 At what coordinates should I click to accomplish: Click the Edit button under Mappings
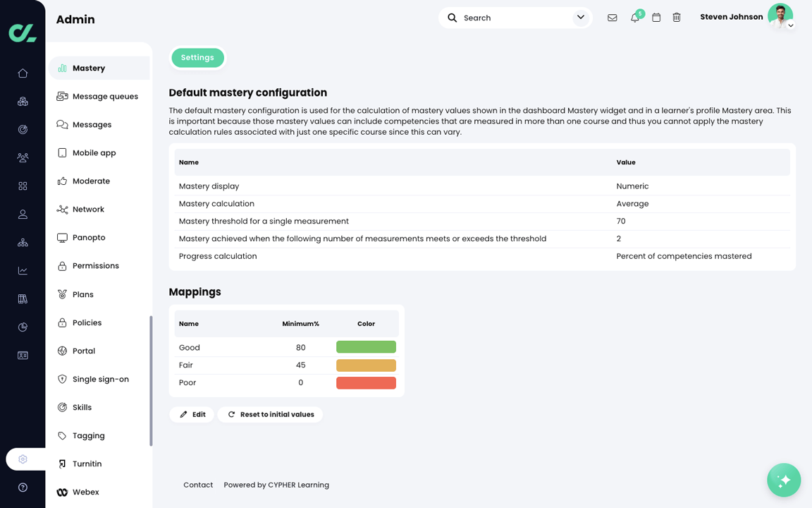pyautogui.click(x=192, y=414)
